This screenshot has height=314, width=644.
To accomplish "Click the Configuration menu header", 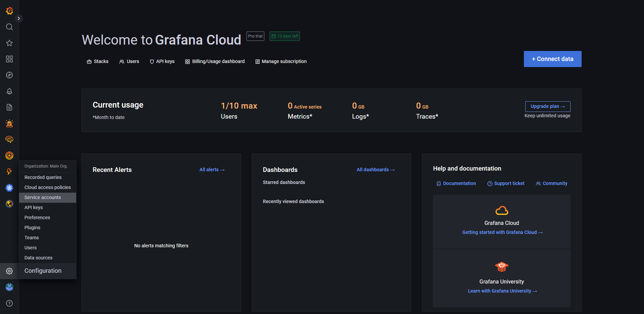I will coord(48,271).
